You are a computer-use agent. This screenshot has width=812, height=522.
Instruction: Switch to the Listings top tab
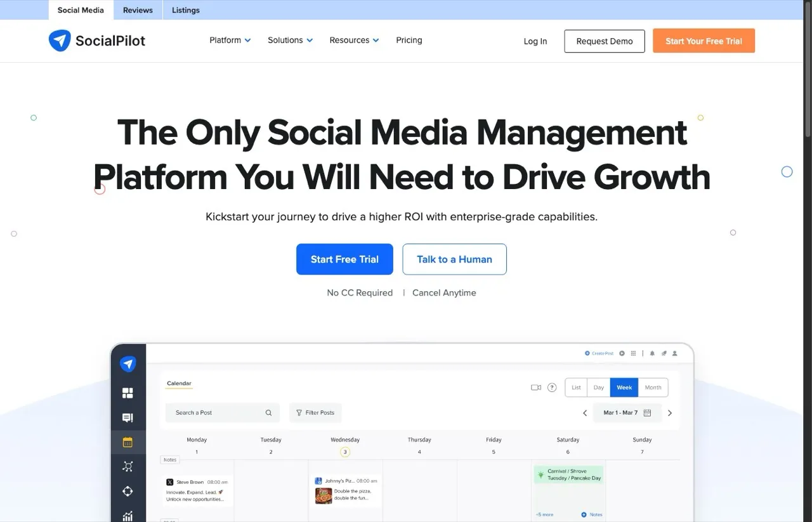tap(186, 10)
